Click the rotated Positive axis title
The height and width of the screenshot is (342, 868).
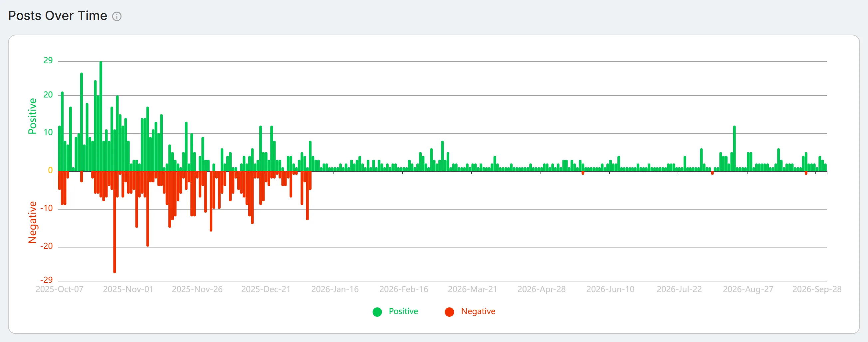click(x=32, y=116)
